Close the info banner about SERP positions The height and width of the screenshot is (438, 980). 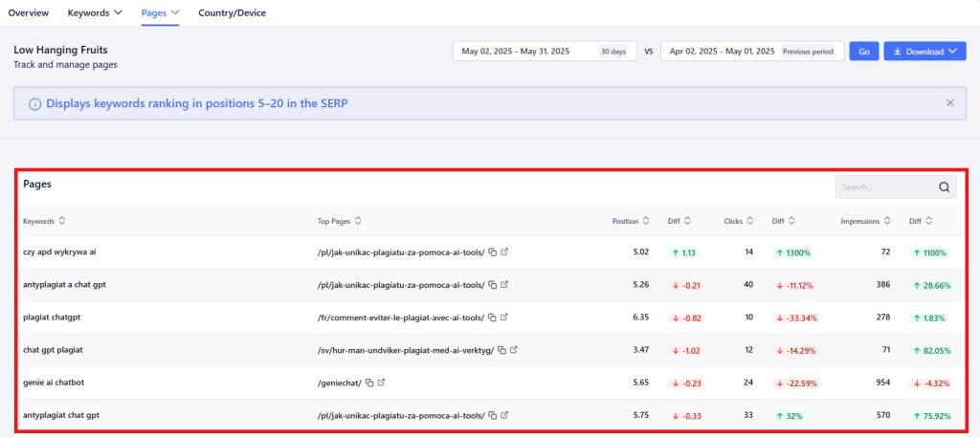(949, 102)
